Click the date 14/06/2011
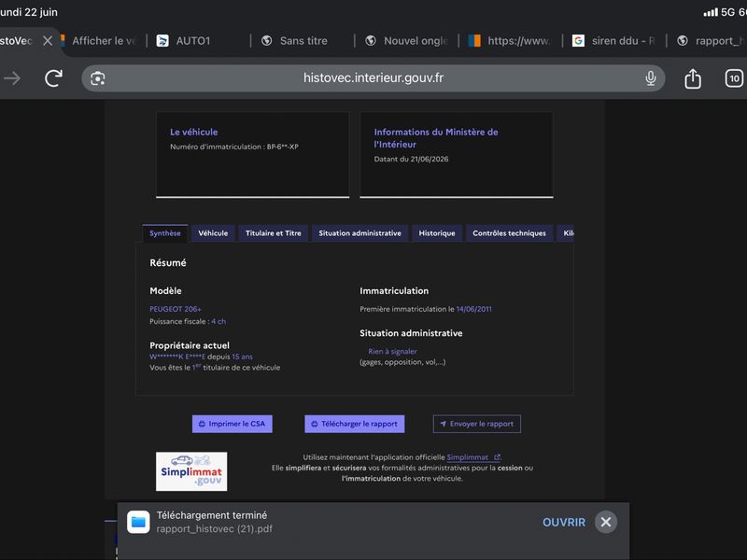747x560 pixels. 473,309
